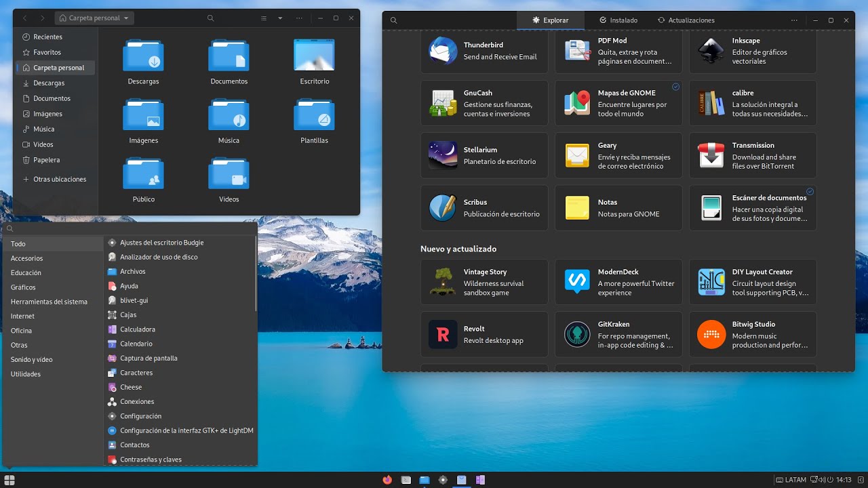
Task: Select Herramientas del sistema category
Action: pos(53,302)
